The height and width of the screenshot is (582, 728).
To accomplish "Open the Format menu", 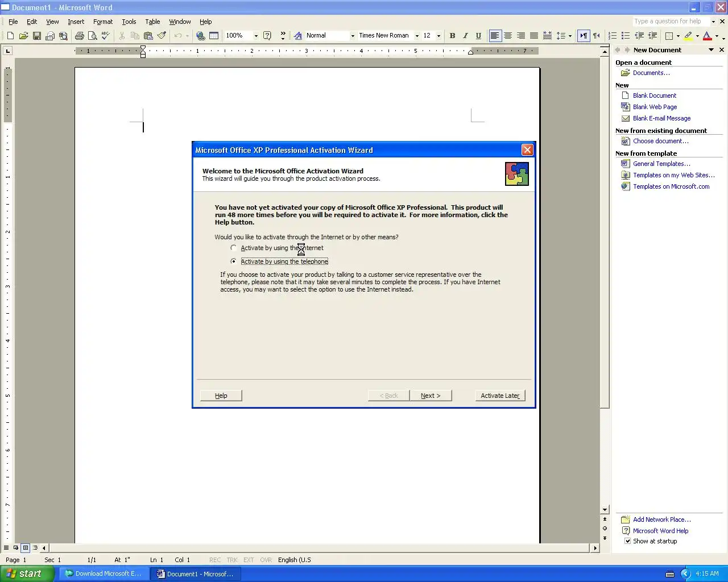I will click(103, 22).
